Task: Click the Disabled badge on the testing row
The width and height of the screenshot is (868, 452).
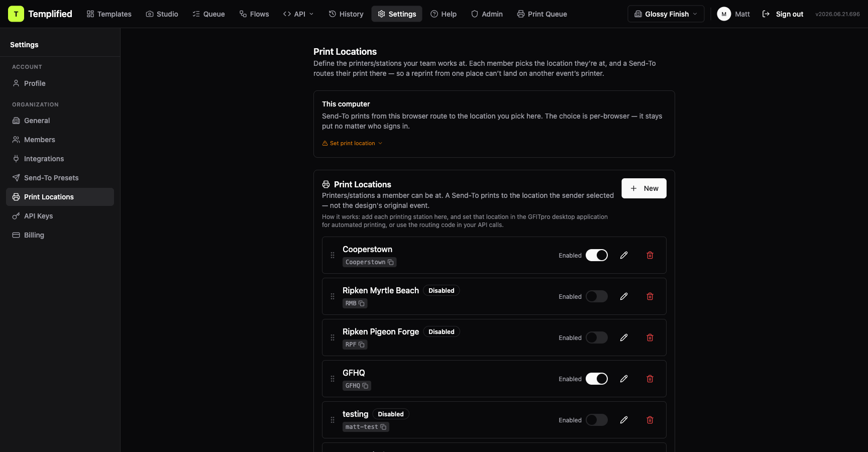Action: pyautogui.click(x=391, y=414)
